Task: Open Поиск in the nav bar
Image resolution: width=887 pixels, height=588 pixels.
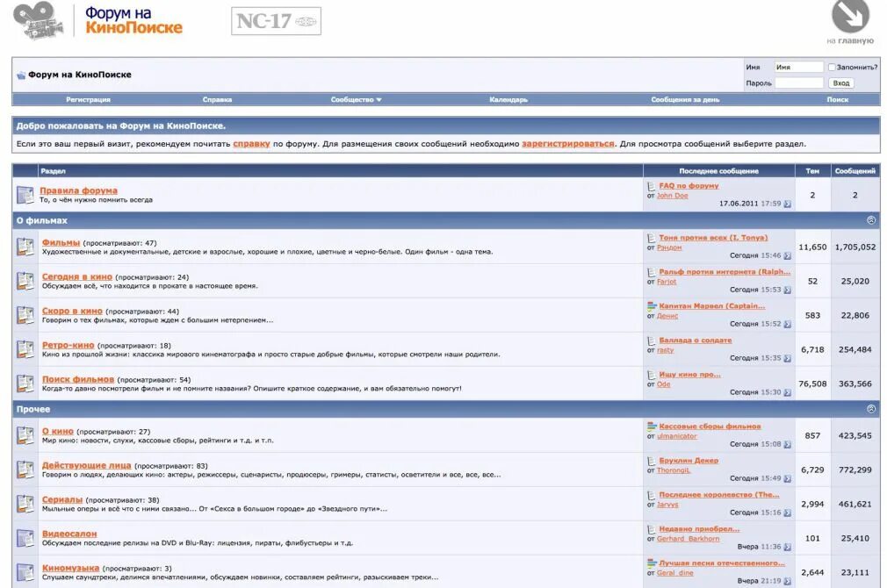Action: point(837,99)
